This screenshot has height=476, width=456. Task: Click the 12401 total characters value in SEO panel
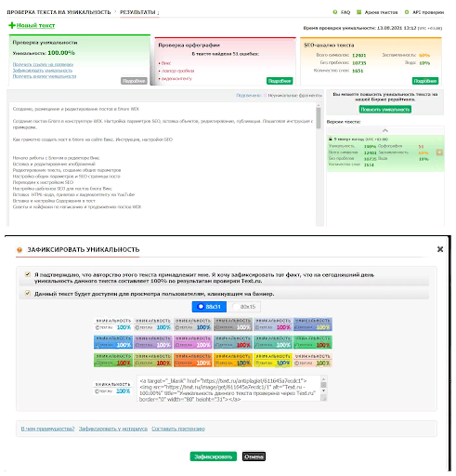pos(359,55)
